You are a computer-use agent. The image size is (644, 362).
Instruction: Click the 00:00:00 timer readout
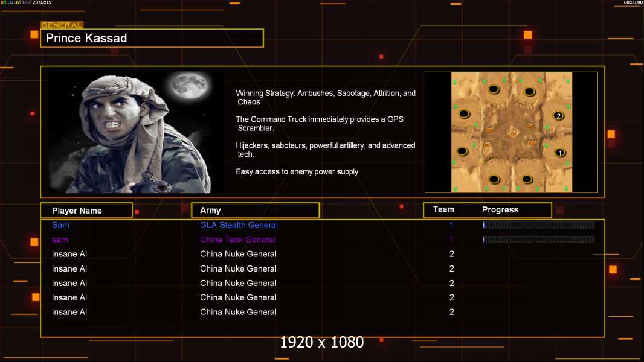pos(633,2)
